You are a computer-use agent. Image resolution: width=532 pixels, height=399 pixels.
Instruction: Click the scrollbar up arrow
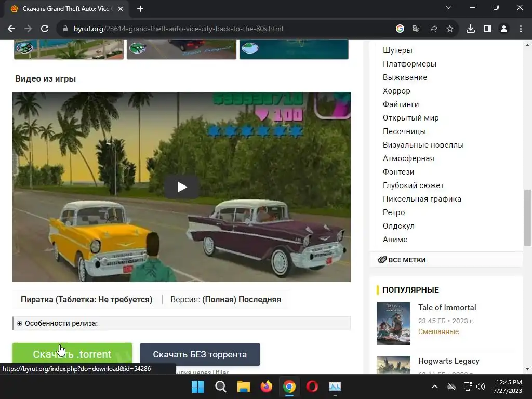tap(527, 45)
